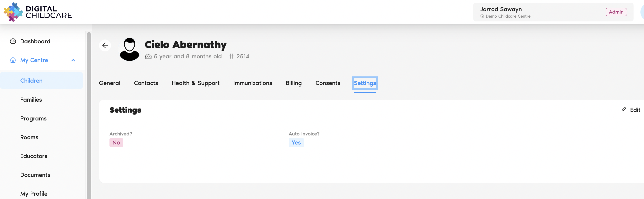Switch to the Billing tab
Image resolution: width=644 pixels, height=199 pixels.
click(x=294, y=83)
